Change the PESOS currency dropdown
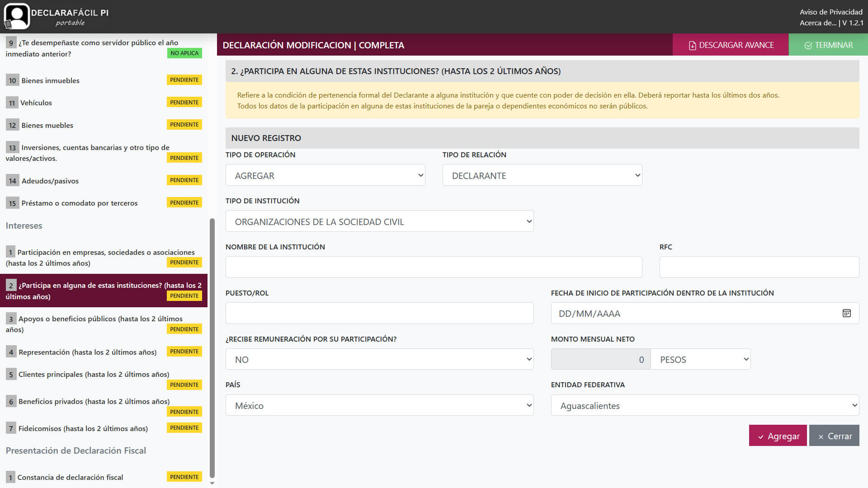Image resolution: width=868 pixels, height=488 pixels. tap(701, 359)
